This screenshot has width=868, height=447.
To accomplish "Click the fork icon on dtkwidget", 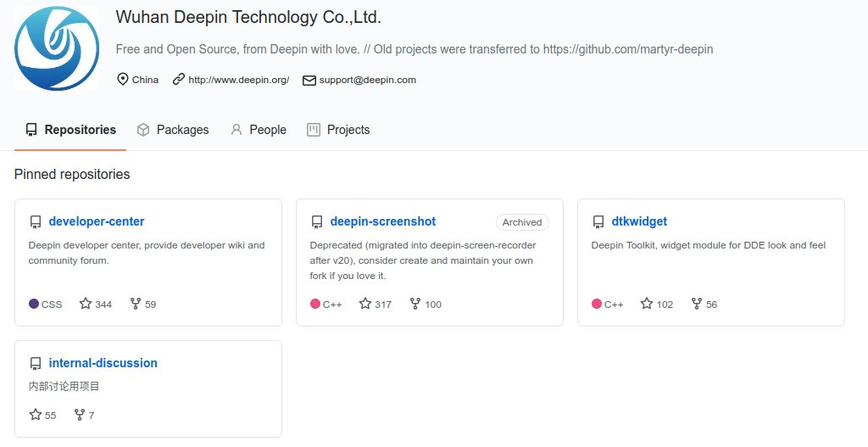I will 697,304.
